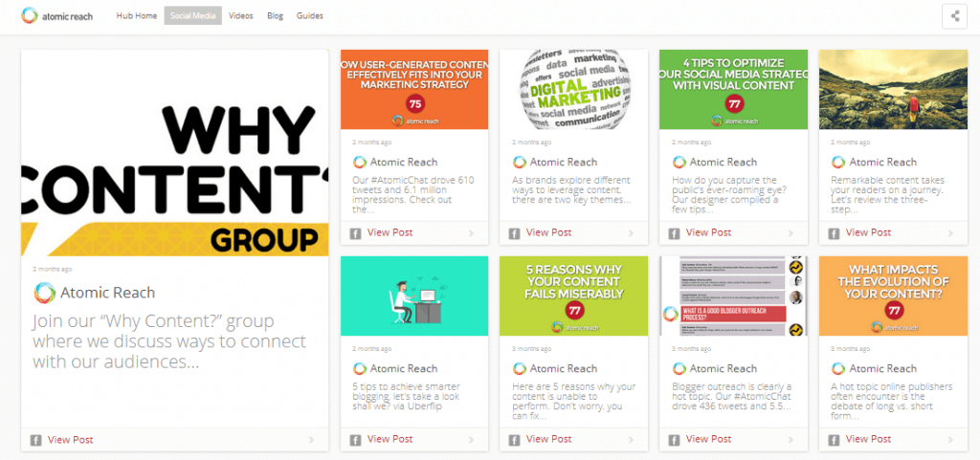Click Facebook icon on Digital Marketing card

click(514, 233)
